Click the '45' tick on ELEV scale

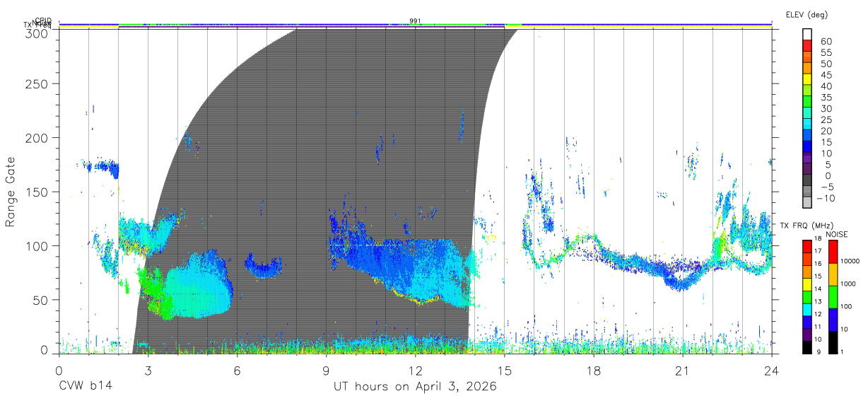tap(826, 74)
